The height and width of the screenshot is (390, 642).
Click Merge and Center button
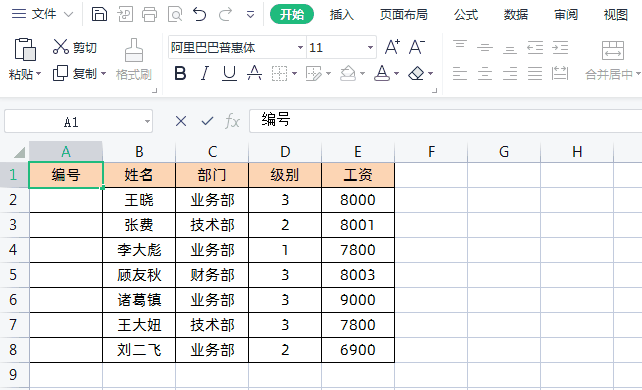[x=613, y=61]
